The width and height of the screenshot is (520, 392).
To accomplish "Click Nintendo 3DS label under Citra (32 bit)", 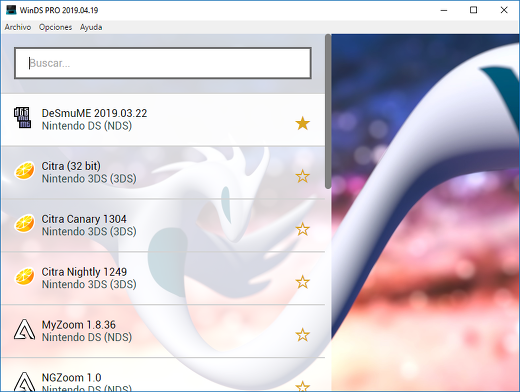I will tap(89, 179).
